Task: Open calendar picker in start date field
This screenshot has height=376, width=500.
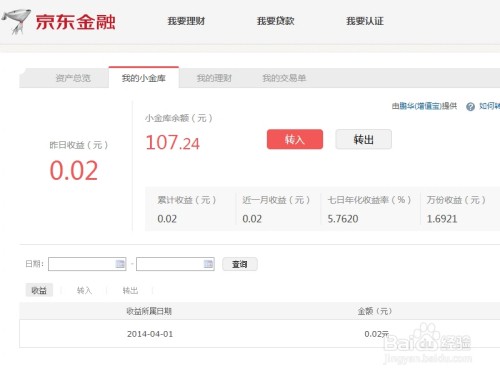Action: (120, 264)
